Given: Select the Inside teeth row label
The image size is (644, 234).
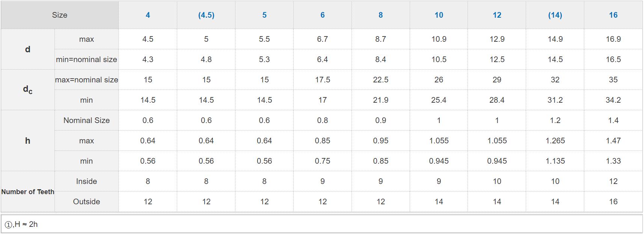Looking at the screenshot, I should 86,181.
